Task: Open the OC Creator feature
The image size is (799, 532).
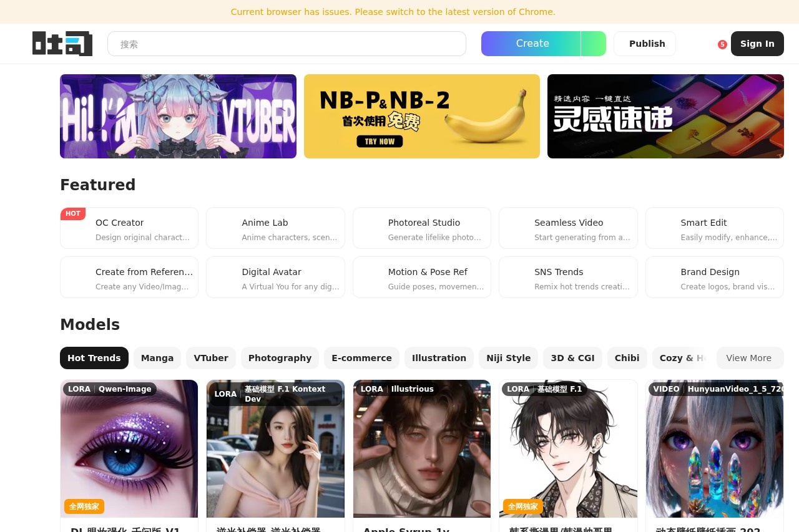Action: 129,228
